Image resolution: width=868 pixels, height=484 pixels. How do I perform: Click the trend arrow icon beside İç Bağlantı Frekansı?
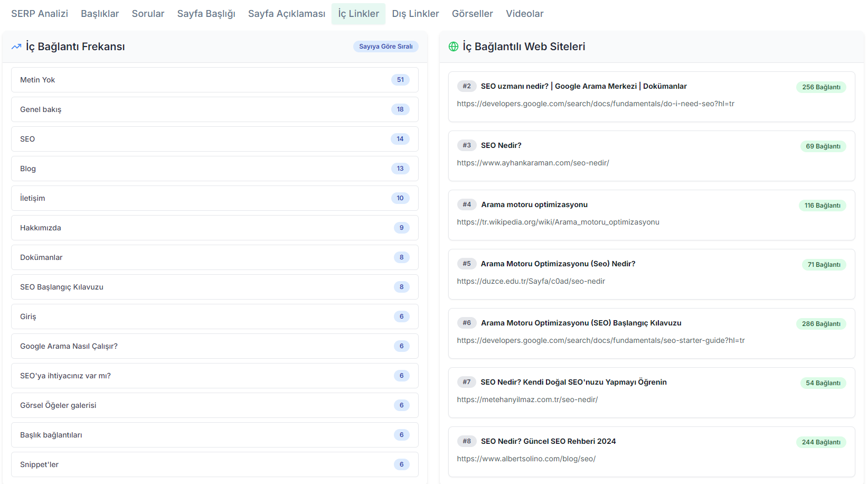click(16, 46)
